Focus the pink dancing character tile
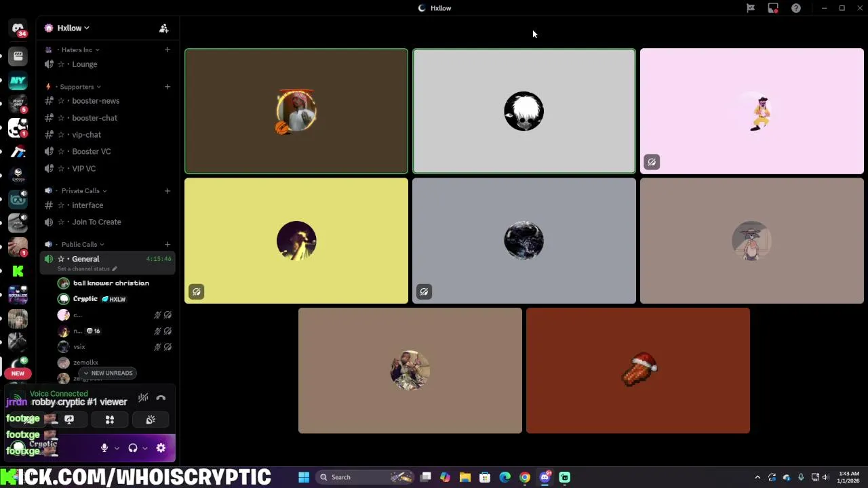 (x=752, y=111)
